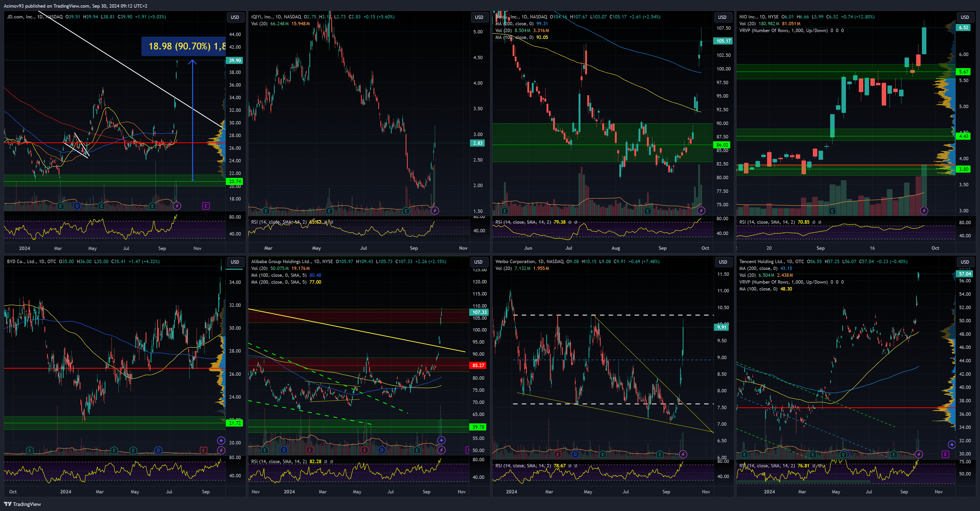Select 107.33 price label on Alibaba axis
This screenshot has width=980, height=511.
click(479, 312)
